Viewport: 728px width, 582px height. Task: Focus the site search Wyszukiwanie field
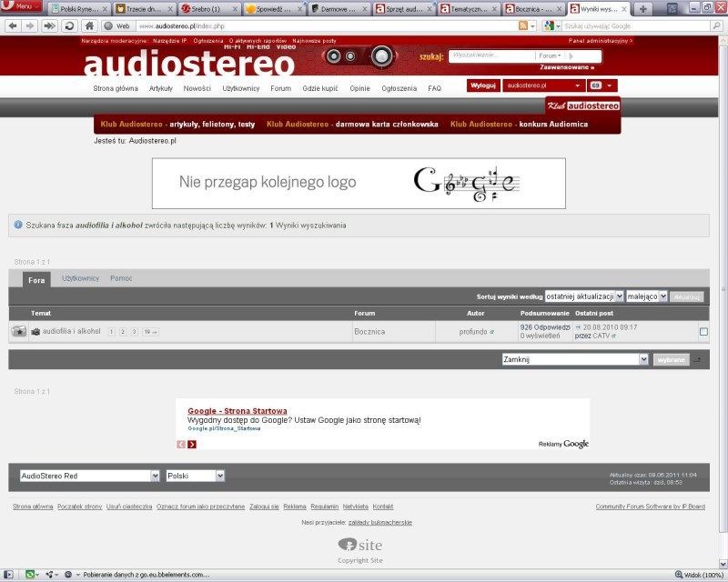click(x=491, y=55)
